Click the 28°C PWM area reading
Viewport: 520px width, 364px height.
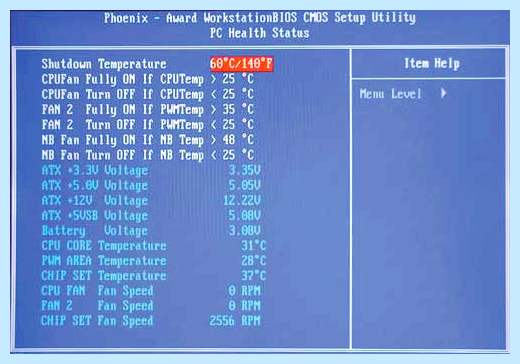point(254,261)
